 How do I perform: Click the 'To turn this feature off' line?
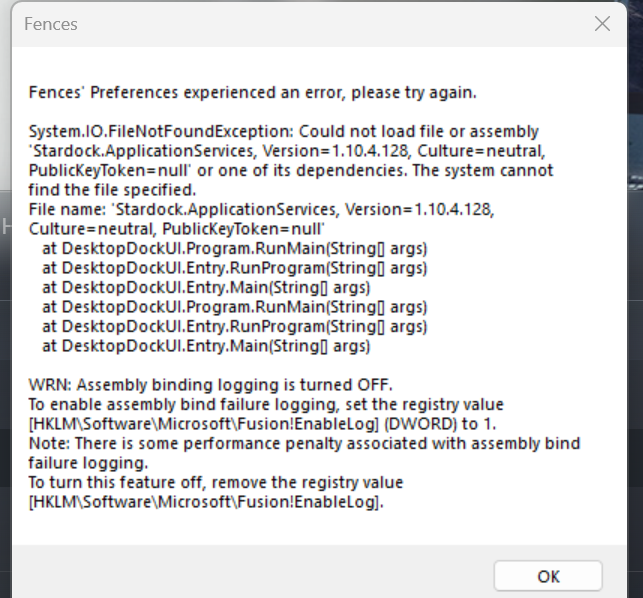(x=216, y=482)
